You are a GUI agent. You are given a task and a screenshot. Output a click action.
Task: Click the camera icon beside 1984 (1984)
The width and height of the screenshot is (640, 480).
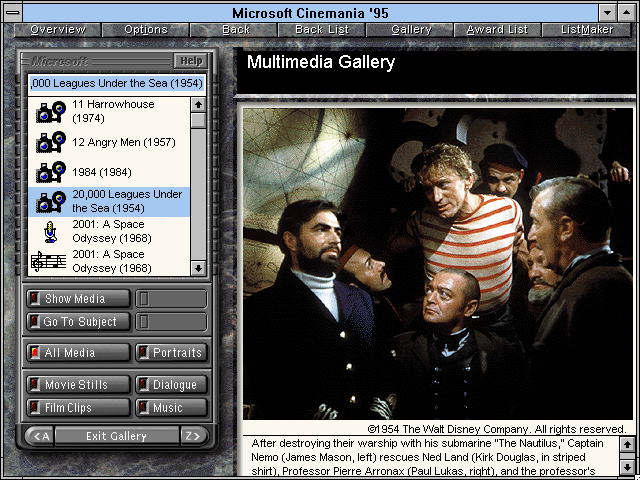pyautogui.click(x=51, y=172)
